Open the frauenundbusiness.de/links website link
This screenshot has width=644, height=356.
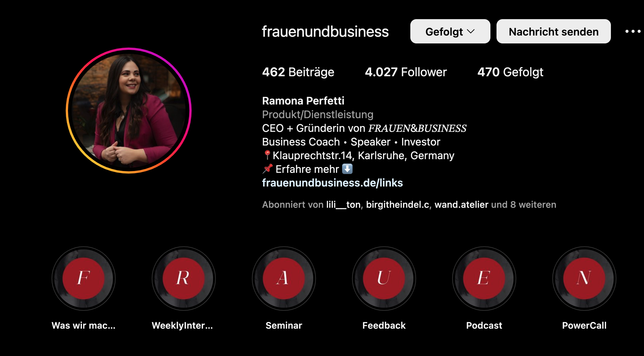pos(332,183)
